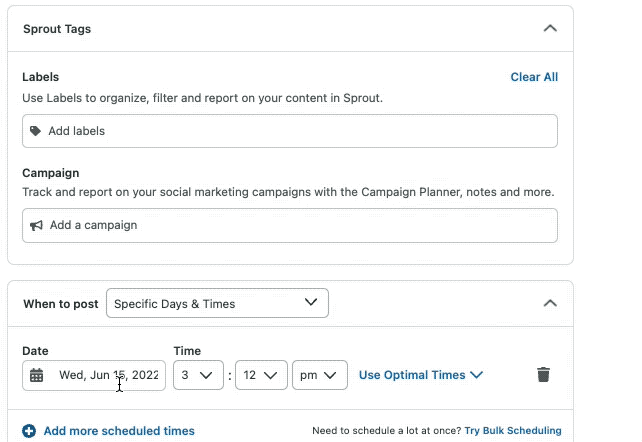Delete scheduled time with trash icon

(543, 374)
